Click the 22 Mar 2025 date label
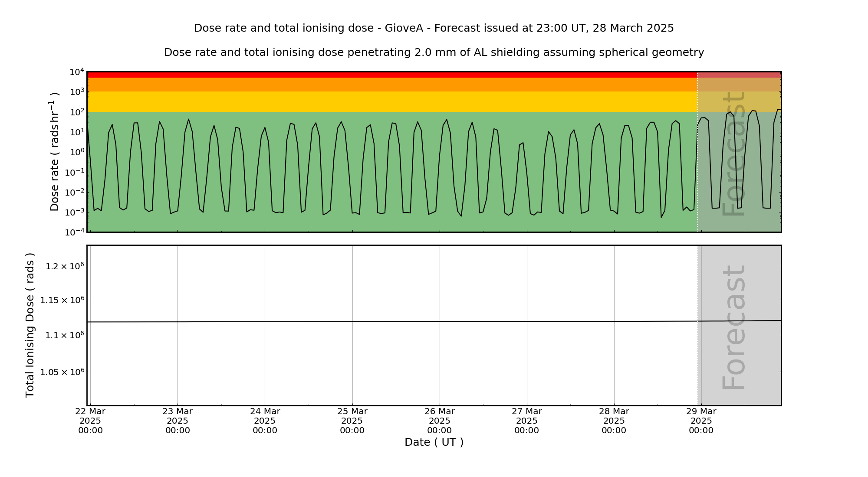 [90, 421]
